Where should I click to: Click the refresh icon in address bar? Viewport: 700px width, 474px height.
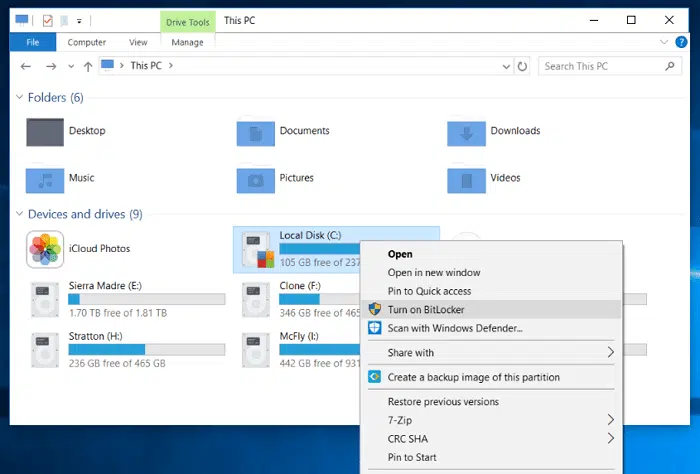[522, 66]
